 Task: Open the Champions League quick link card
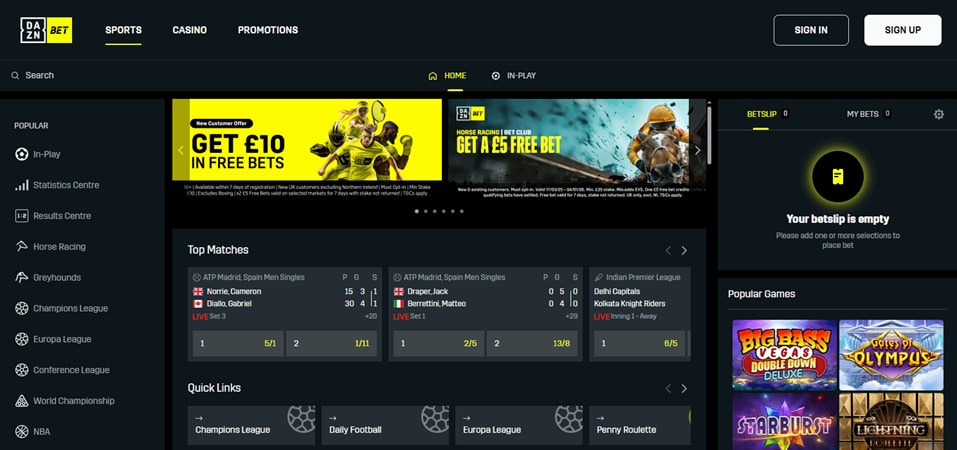(x=251, y=425)
